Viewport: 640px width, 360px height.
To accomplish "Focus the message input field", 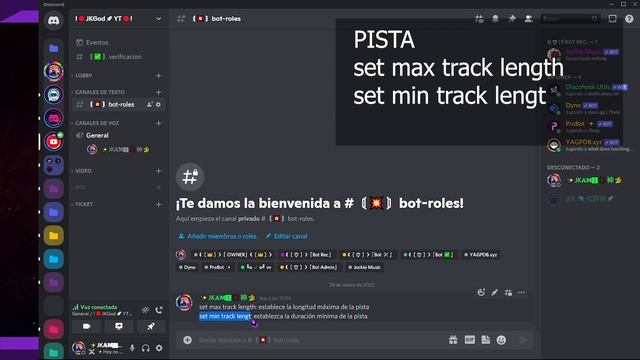I will point(318,340).
